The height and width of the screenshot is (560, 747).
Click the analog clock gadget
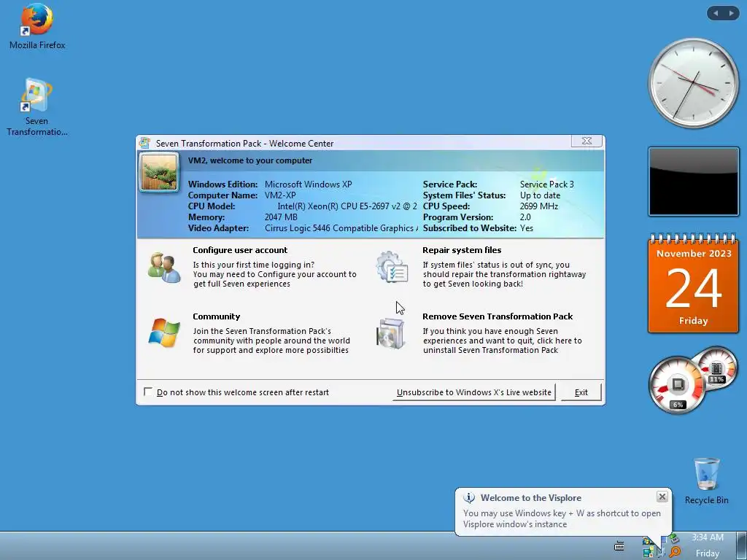[694, 83]
